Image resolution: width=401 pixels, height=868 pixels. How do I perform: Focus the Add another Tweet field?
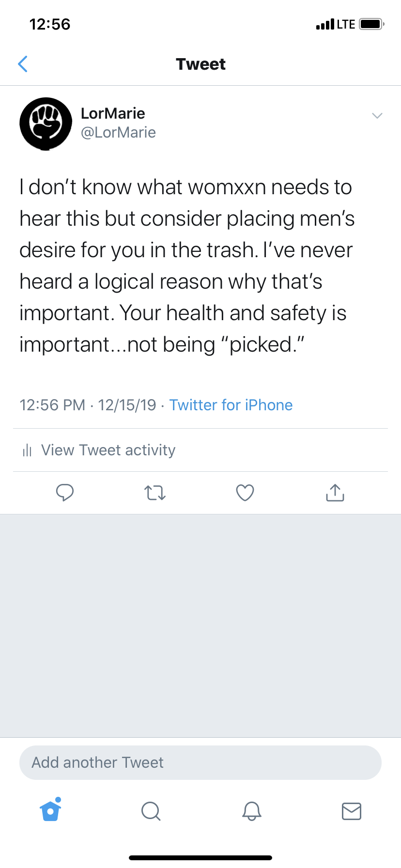coord(200,762)
